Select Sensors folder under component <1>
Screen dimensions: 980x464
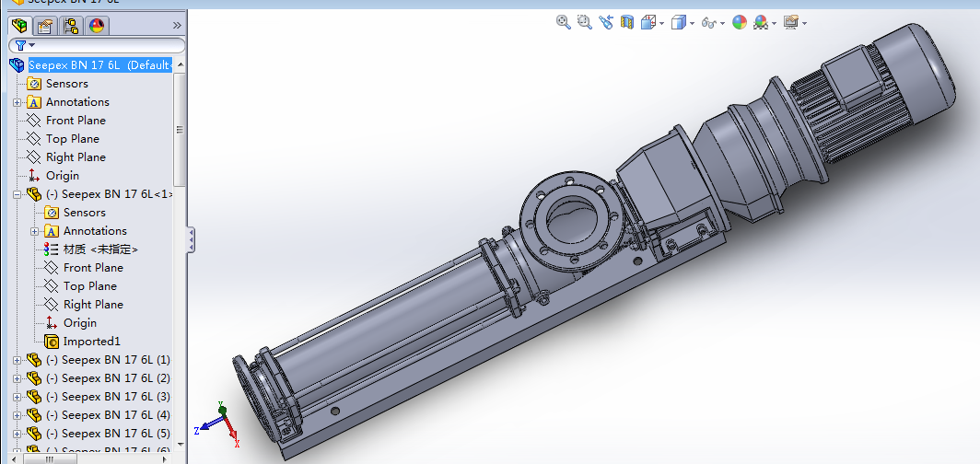[x=85, y=213]
